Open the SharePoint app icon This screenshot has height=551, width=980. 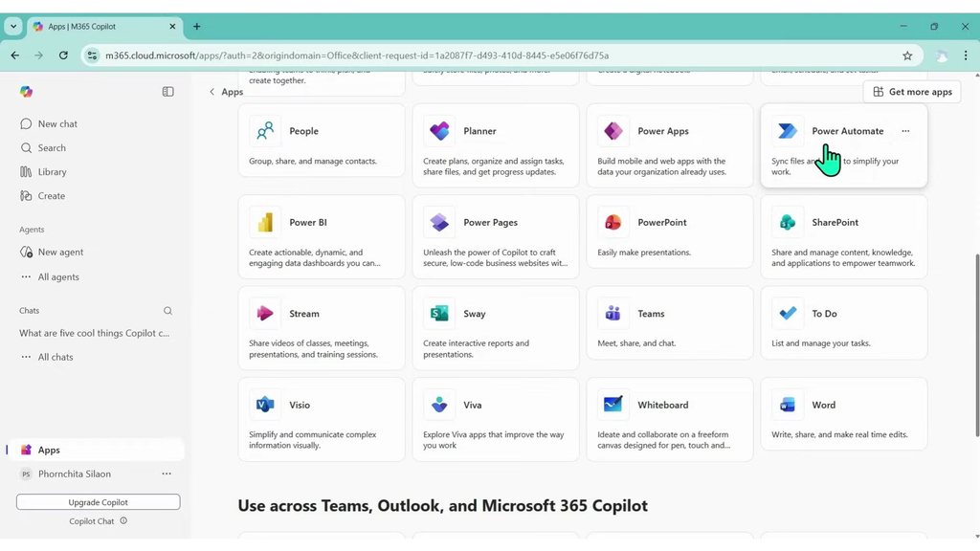pos(788,222)
